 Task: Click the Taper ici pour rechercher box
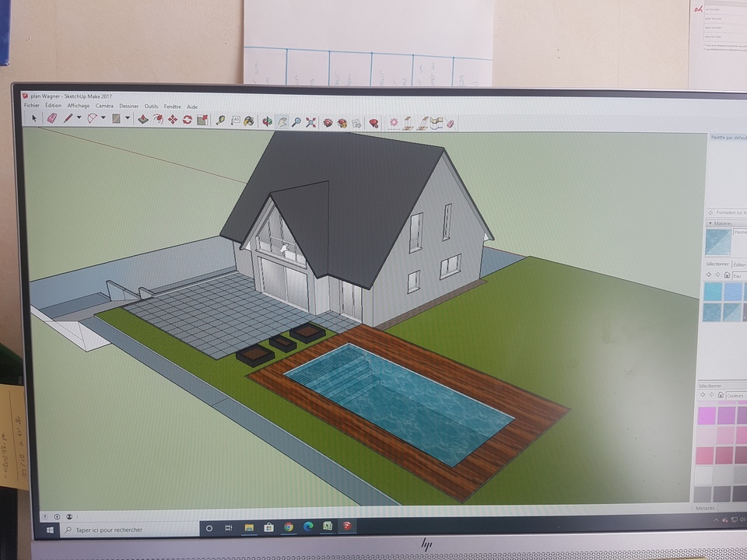pos(129,530)
